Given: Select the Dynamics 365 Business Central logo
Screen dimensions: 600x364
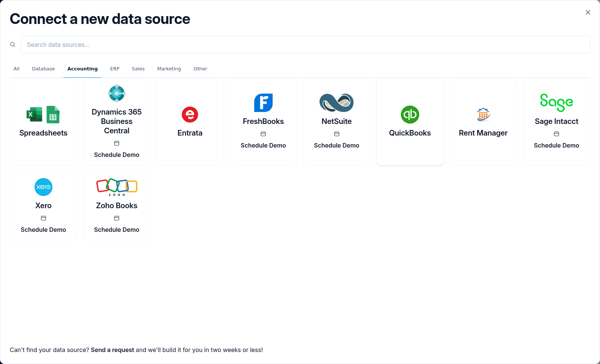Looking at the screenshot, I should [117, 93].
